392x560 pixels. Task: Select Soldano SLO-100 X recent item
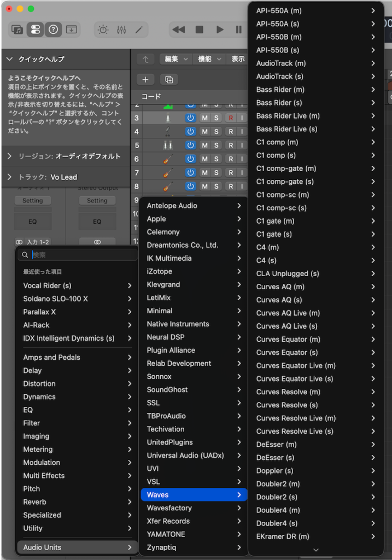click(x=77, y=299)
